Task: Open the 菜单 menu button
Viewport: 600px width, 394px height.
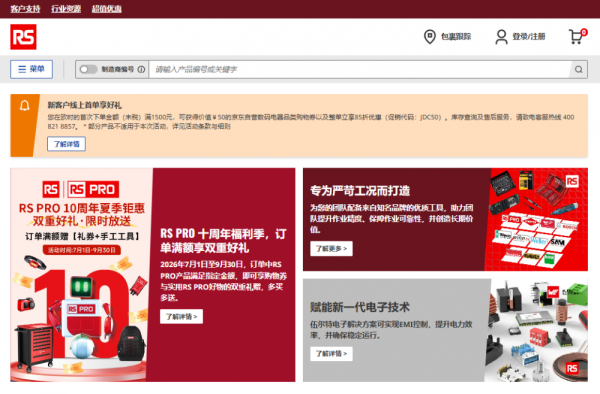Action: pos(31,69)
